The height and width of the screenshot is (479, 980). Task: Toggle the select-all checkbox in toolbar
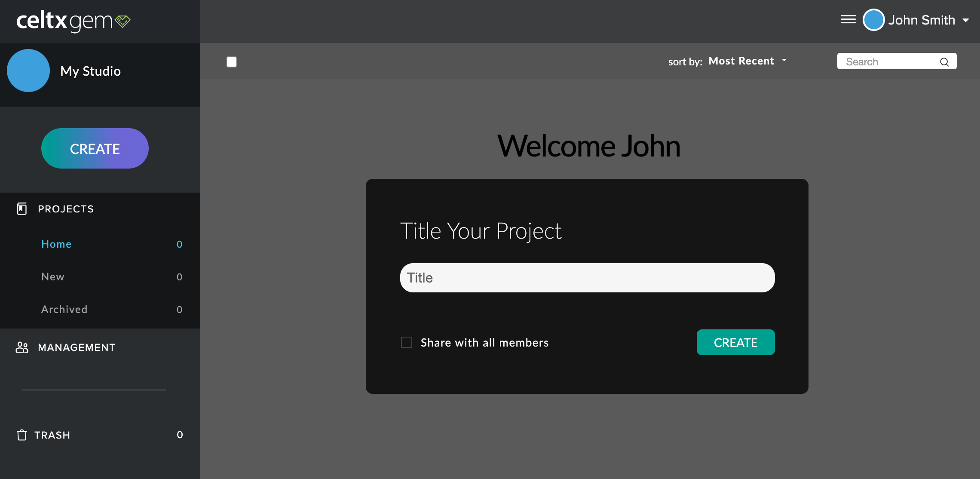(232, 62)
